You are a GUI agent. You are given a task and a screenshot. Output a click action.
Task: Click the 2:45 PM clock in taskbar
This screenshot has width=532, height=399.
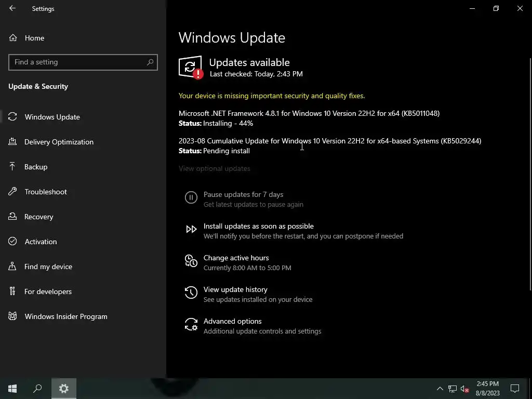[487, 384]
